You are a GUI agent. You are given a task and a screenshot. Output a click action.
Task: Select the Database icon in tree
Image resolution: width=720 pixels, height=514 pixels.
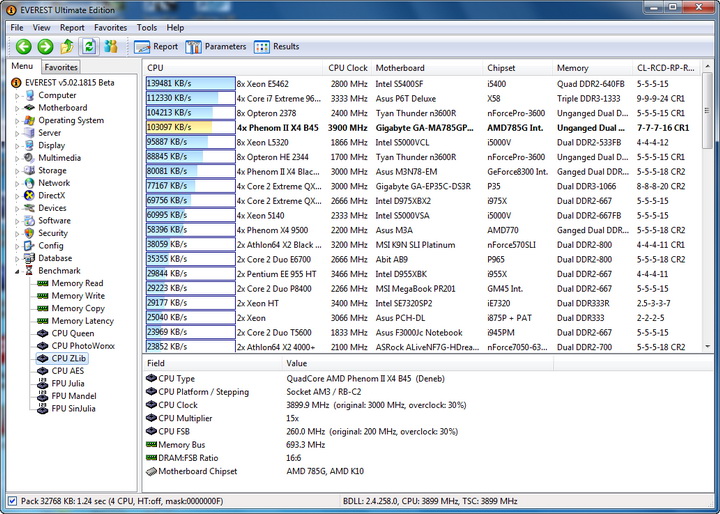[x=29, y=258]
